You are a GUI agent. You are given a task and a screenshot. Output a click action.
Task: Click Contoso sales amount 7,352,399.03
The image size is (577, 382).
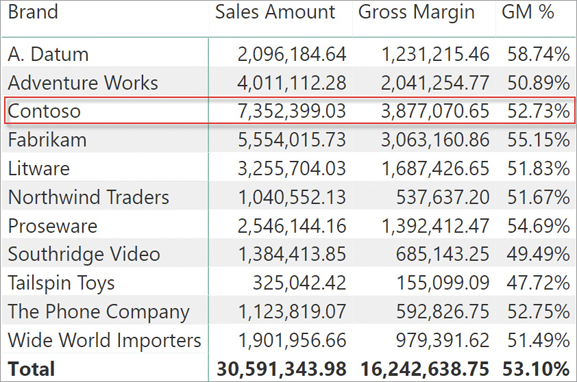[x=292, y=112]
